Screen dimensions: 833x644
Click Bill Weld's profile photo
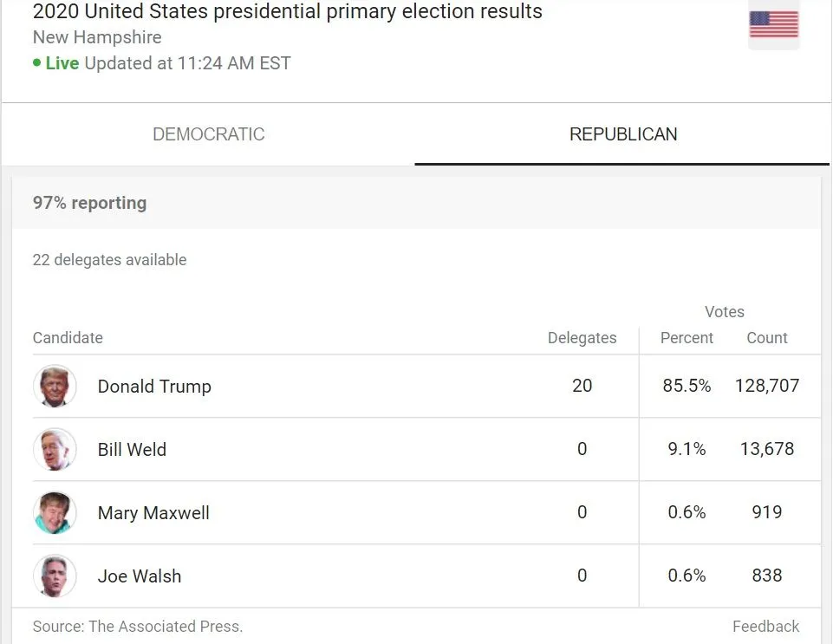[x=55, y=449]
